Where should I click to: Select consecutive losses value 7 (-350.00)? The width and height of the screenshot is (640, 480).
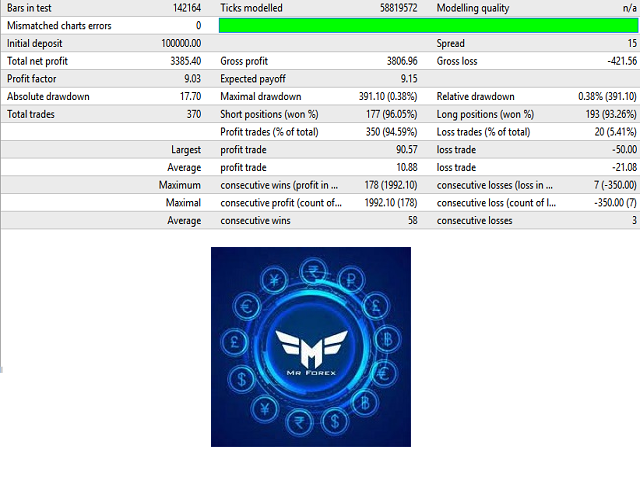(615, 185)
